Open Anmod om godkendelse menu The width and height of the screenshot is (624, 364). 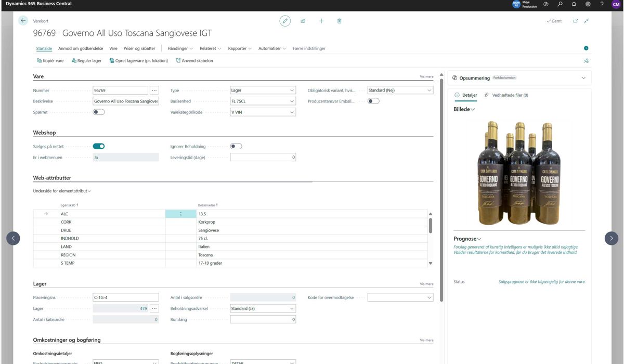point(81,48)
